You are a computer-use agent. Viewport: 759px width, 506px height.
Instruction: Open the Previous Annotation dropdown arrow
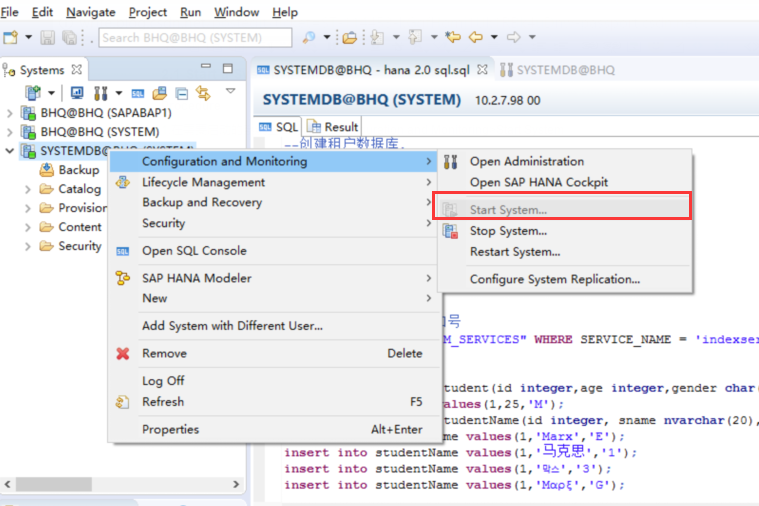[x=434, y=37]
